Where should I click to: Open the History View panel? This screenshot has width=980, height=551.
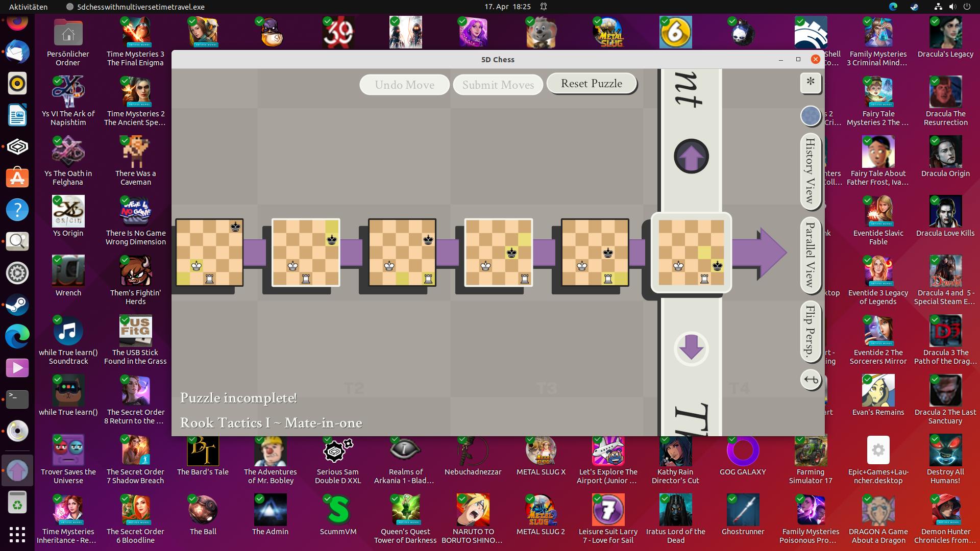point(810,171)
